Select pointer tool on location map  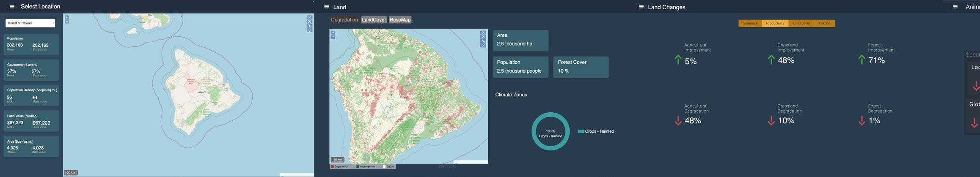tap(310, 26)
